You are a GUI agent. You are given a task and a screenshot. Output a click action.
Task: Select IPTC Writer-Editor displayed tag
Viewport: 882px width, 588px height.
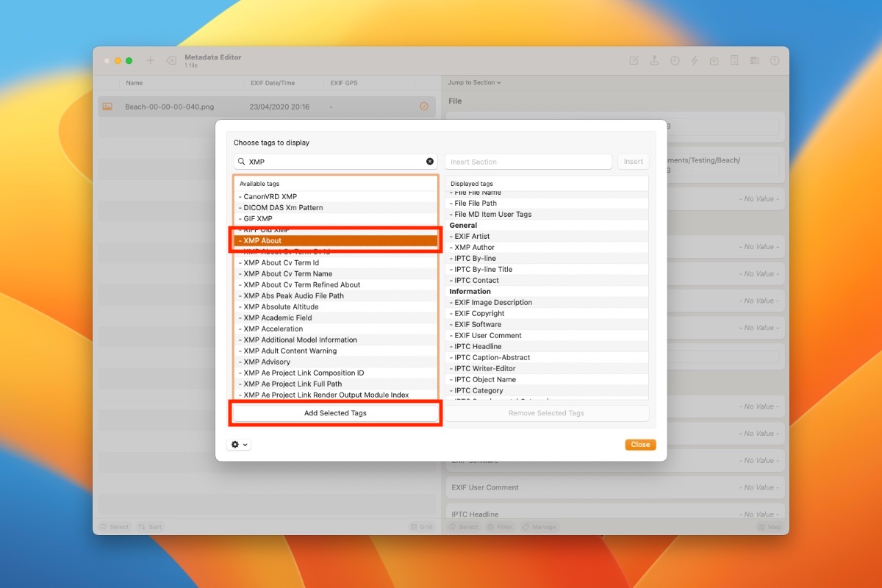click(x=547, y=368)
